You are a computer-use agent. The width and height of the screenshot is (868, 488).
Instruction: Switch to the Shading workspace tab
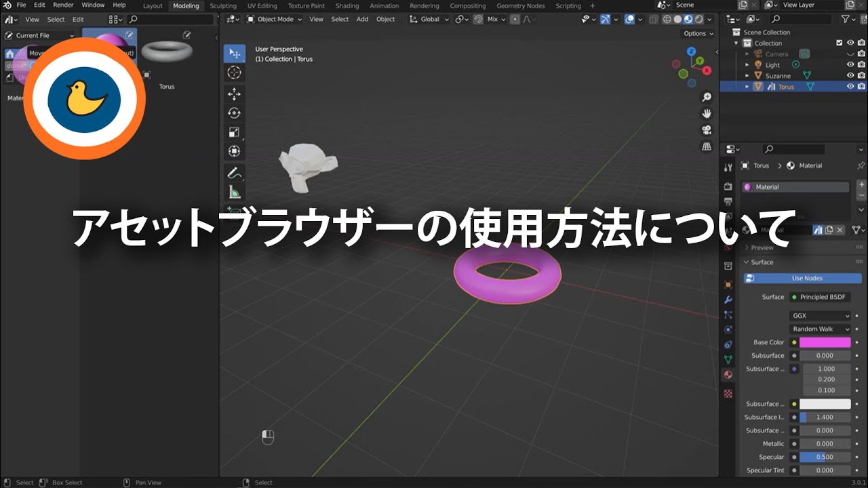(x=347, y=5)
